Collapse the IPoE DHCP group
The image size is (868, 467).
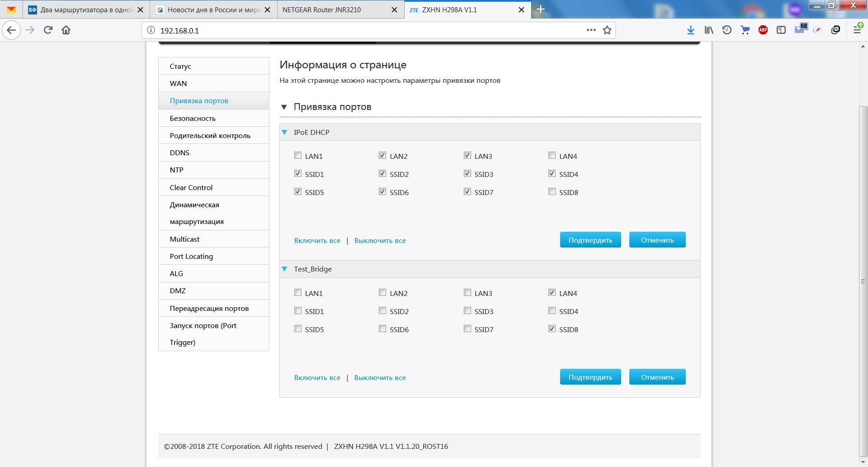(x=284, y=133)
